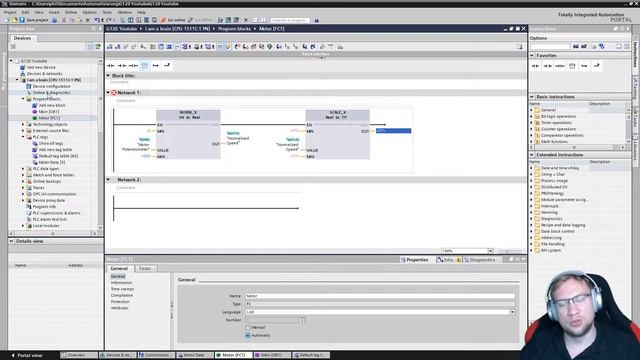
Task: Collapse the Details view panel
Action: point(12,241)
